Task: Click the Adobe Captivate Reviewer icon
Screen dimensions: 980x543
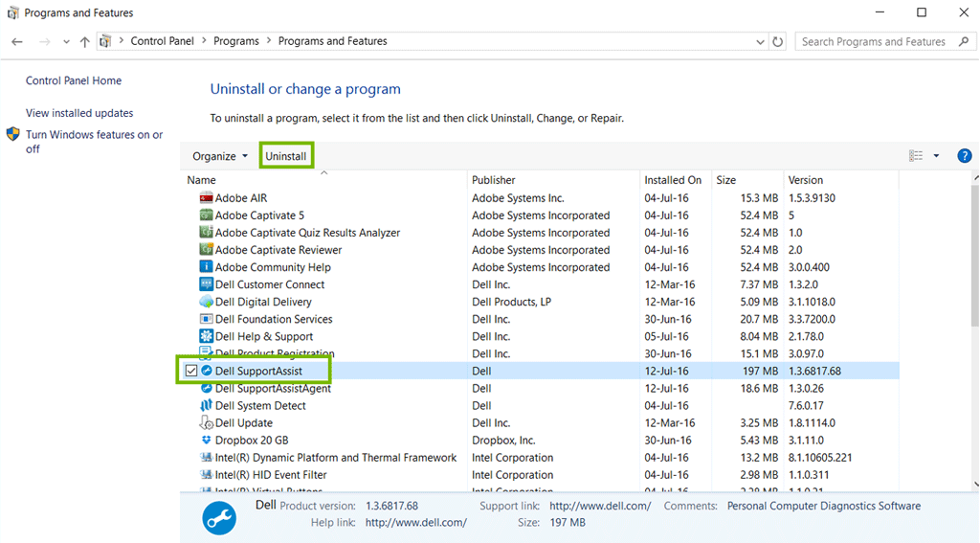Action: (x=206, y=250)
